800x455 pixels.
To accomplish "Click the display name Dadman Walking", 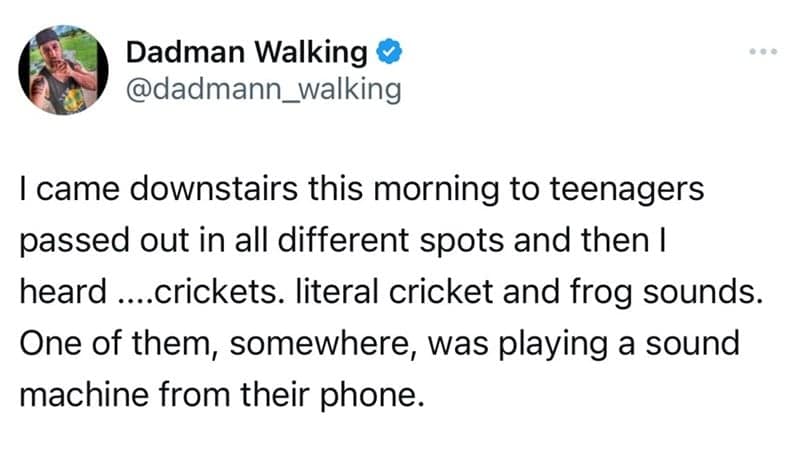I will coord(246,52).
